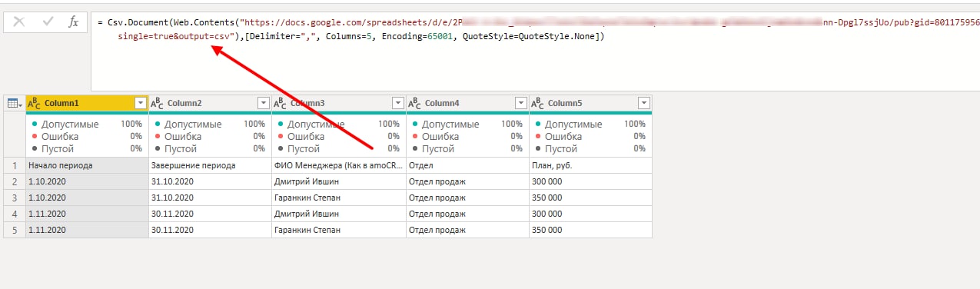Open the Column4 filter dropdown

point(520,103)
